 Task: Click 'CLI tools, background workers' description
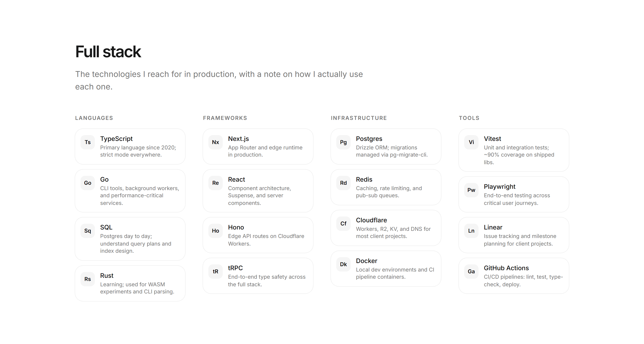140,195
